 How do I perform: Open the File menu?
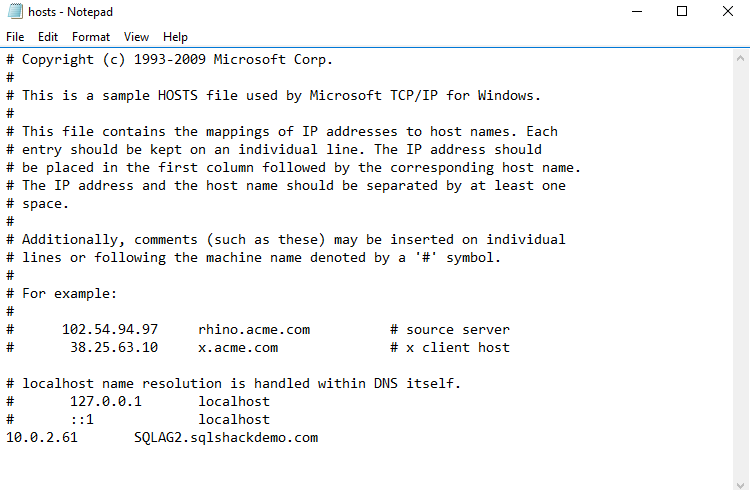(15, 37)
